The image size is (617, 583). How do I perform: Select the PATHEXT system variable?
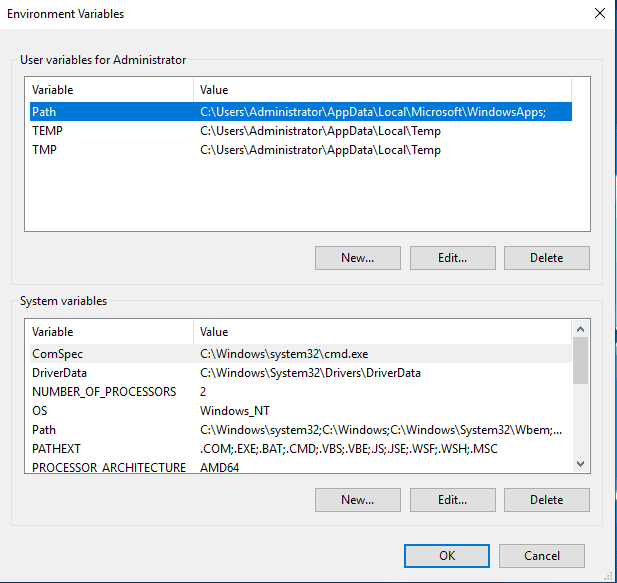tap(56, 449)
